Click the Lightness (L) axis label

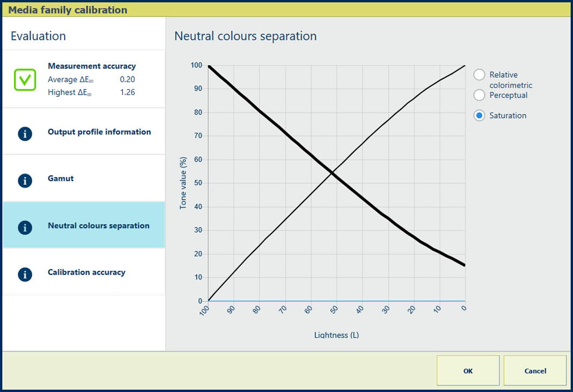[336, 335]
